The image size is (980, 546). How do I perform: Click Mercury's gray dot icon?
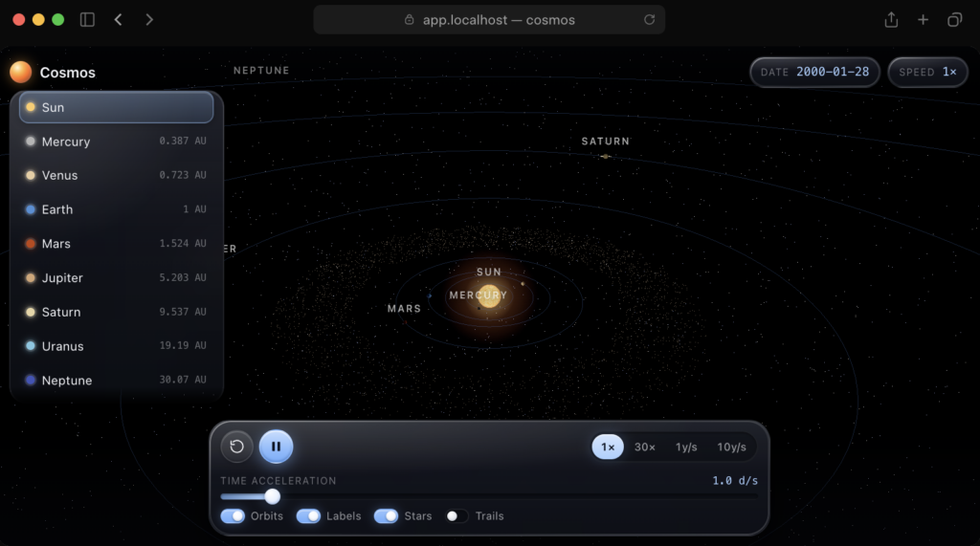(30, 142)
